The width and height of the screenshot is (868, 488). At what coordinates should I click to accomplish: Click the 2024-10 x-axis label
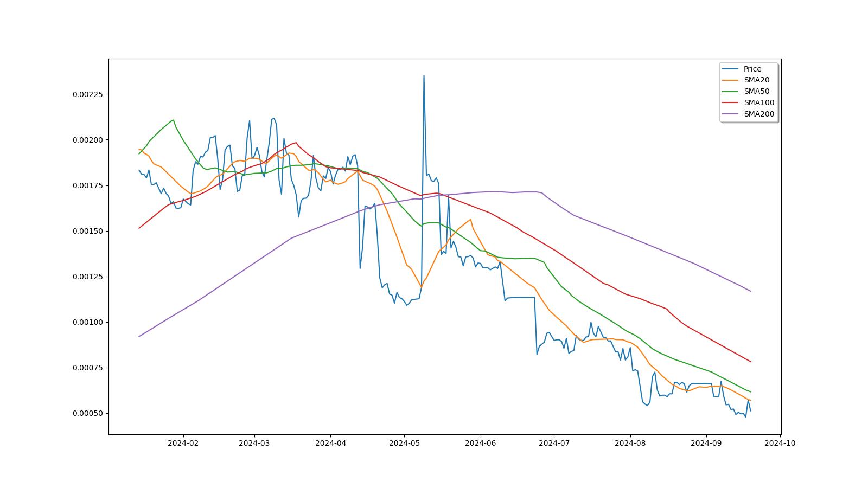(x=780, y=443)
